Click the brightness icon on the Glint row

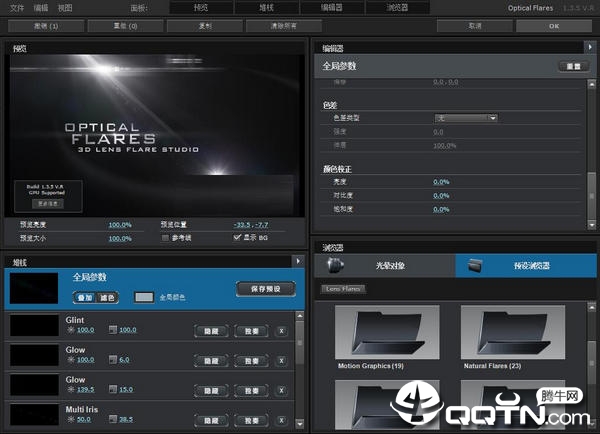(x=71, y=330)
